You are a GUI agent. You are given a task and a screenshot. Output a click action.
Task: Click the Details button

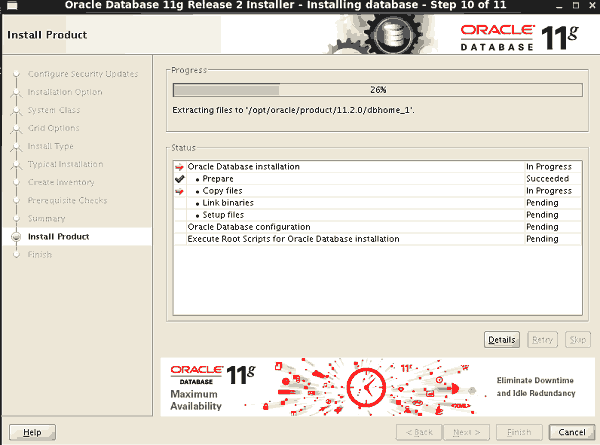502,339
